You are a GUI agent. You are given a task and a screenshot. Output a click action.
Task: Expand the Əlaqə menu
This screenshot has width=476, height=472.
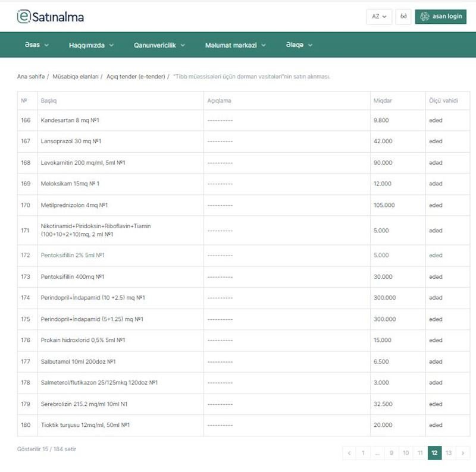(299, 45)
